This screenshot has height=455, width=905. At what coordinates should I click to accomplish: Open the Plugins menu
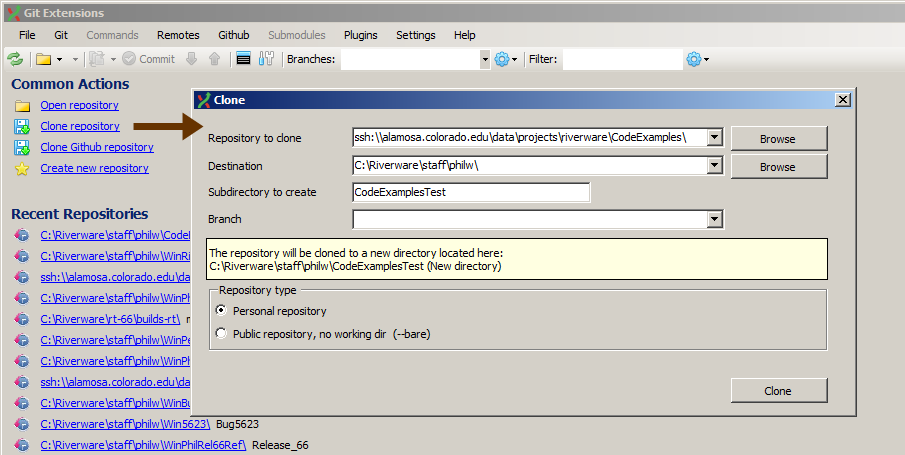(361, 35)
